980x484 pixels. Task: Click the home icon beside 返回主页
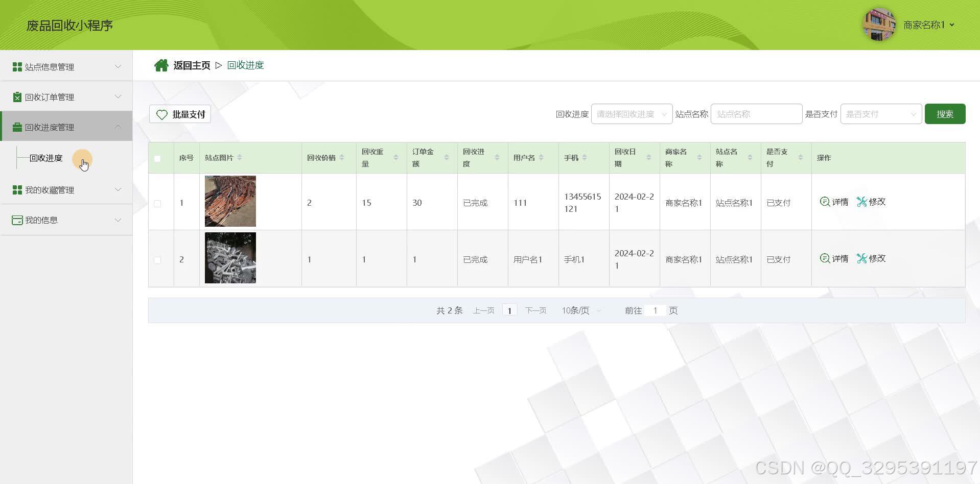(161, 65)
